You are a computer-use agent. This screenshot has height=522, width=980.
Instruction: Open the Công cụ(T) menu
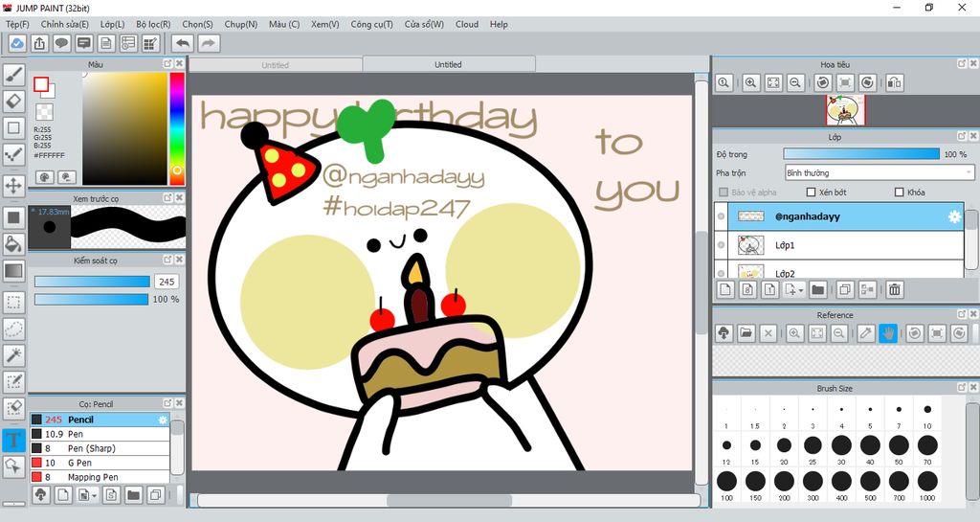click(x=371, y=24)
